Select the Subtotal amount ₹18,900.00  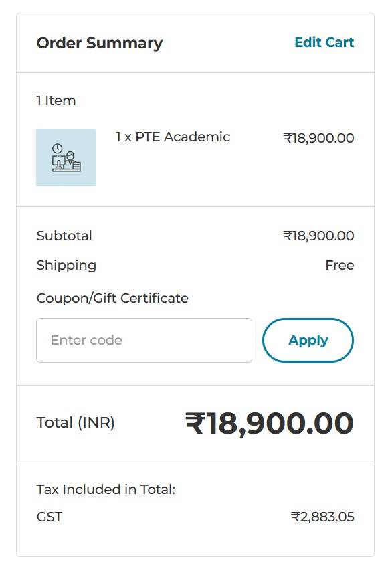(319, 236)
